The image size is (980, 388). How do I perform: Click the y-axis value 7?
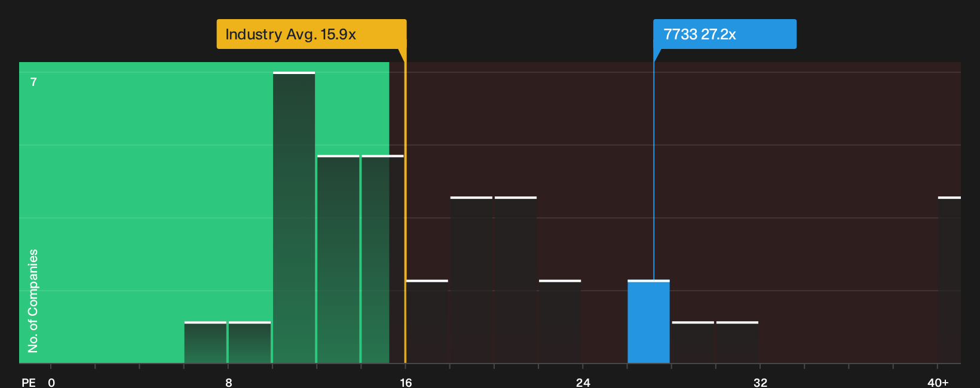(x=33, y=82)
